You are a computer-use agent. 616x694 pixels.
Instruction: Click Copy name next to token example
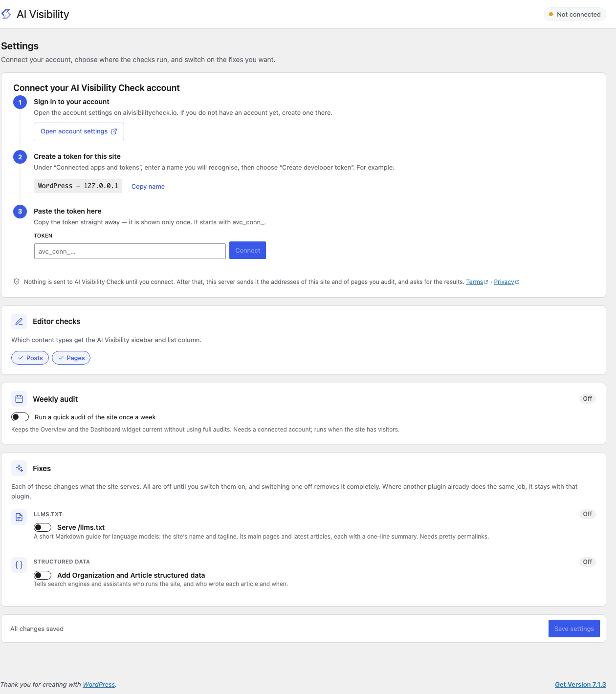[148, 186]
